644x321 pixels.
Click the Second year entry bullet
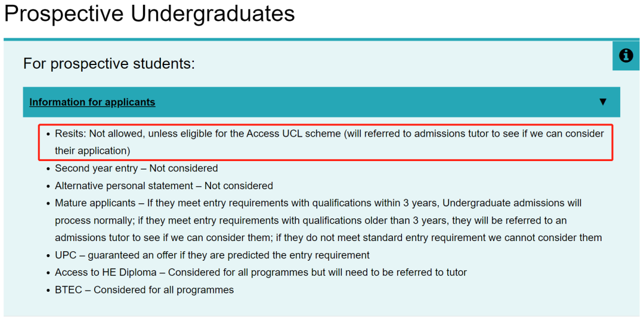pos(137,168)
